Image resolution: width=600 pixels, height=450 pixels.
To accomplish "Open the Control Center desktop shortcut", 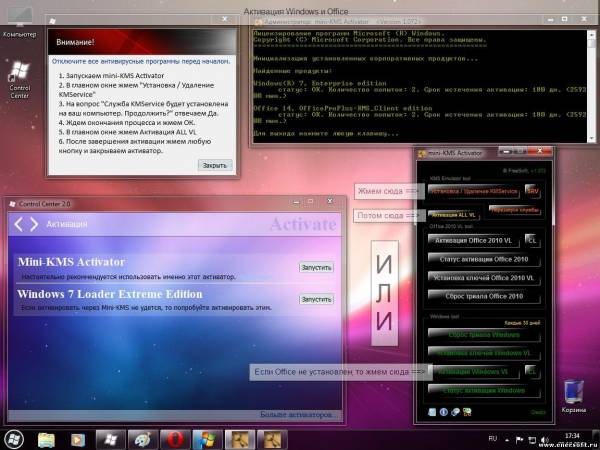I will pyautogui.click(x=20, y=80).
